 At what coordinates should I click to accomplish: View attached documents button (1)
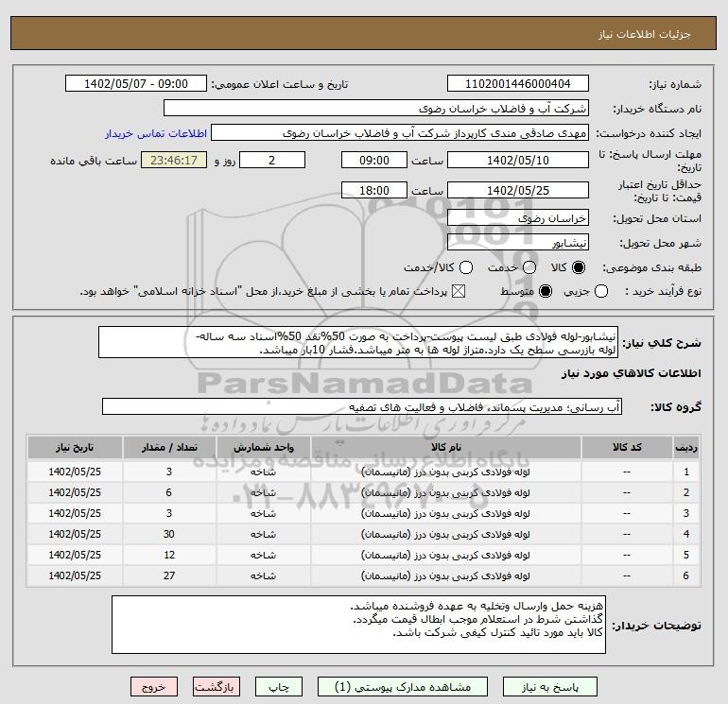click(x=403, y=687)
